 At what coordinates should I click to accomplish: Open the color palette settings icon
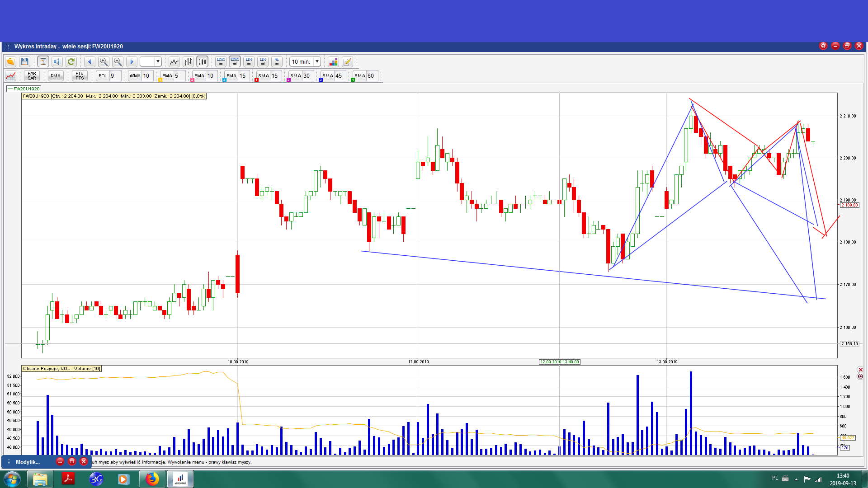[x=333, y=61]
